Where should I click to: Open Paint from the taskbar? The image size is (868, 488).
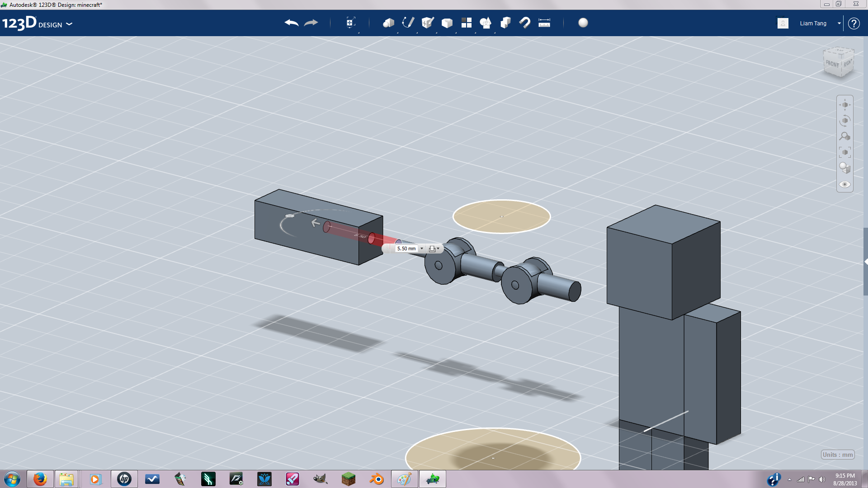click(404, 479)
